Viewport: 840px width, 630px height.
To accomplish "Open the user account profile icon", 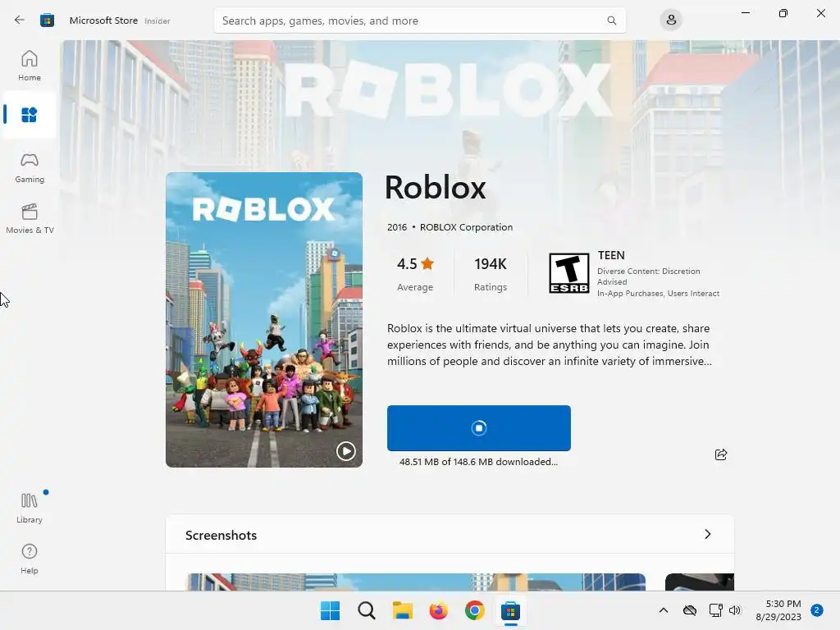I will 671,21.
